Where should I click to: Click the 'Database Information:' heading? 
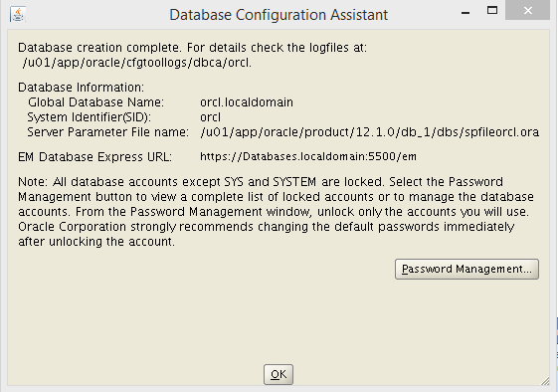82,88
